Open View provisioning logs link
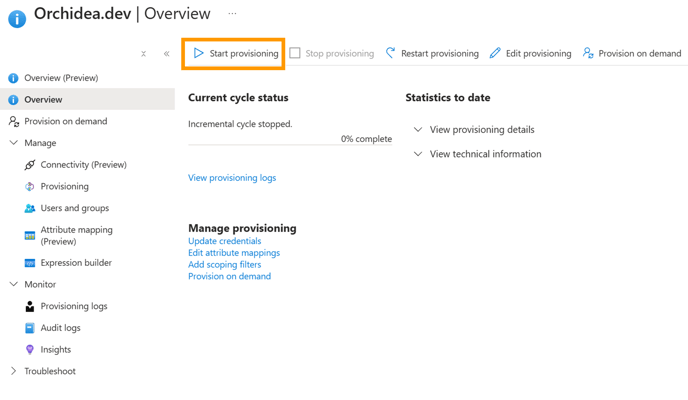Screen dimensions: 688x400 click(x=232, y=178)
